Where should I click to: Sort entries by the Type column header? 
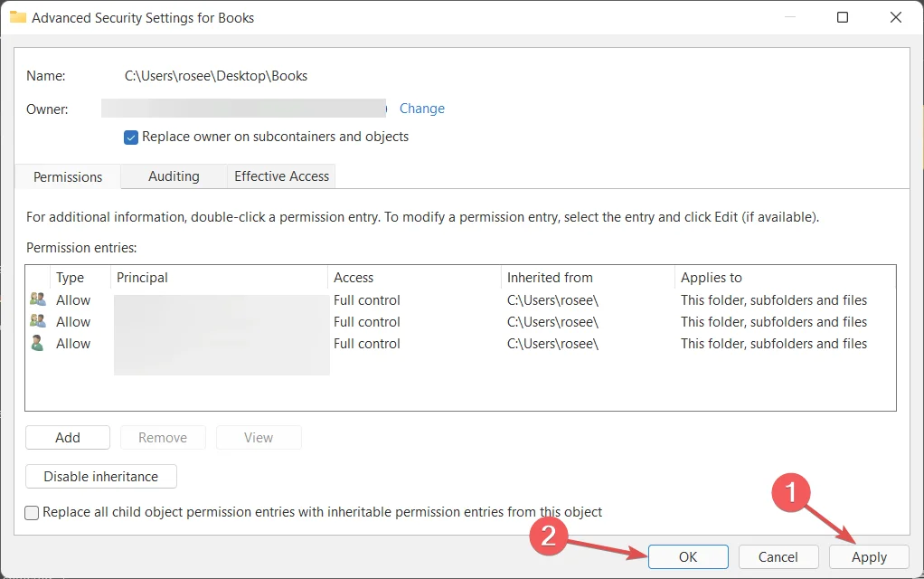71,278
